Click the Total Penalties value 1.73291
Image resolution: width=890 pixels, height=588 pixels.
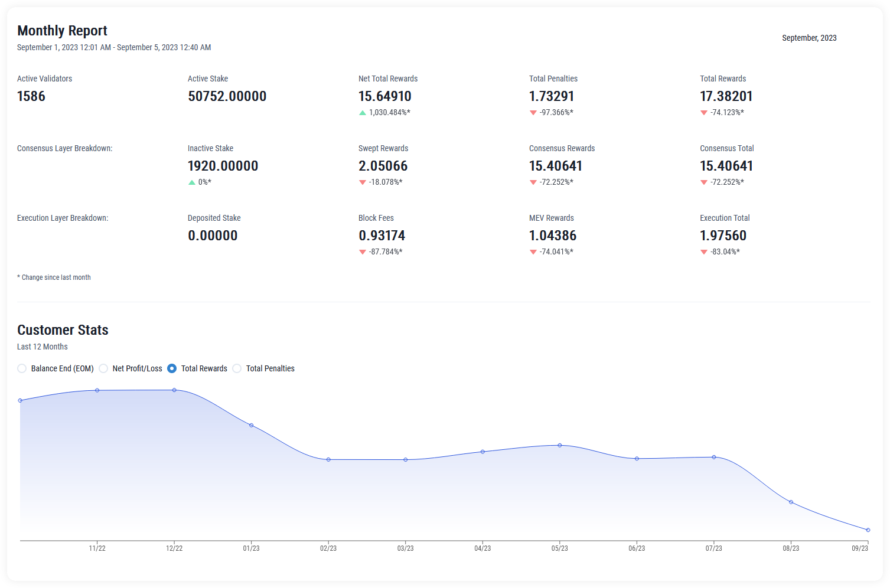552,96
